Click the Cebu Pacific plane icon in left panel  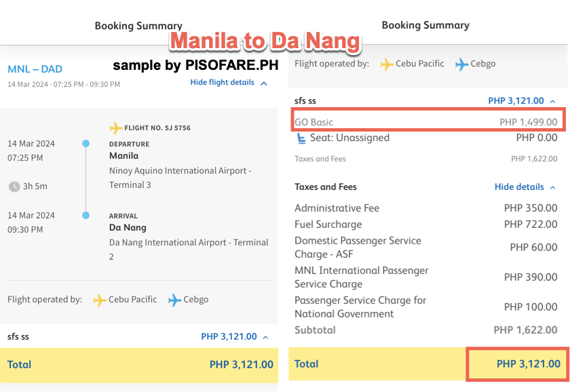tap(100, 300)
